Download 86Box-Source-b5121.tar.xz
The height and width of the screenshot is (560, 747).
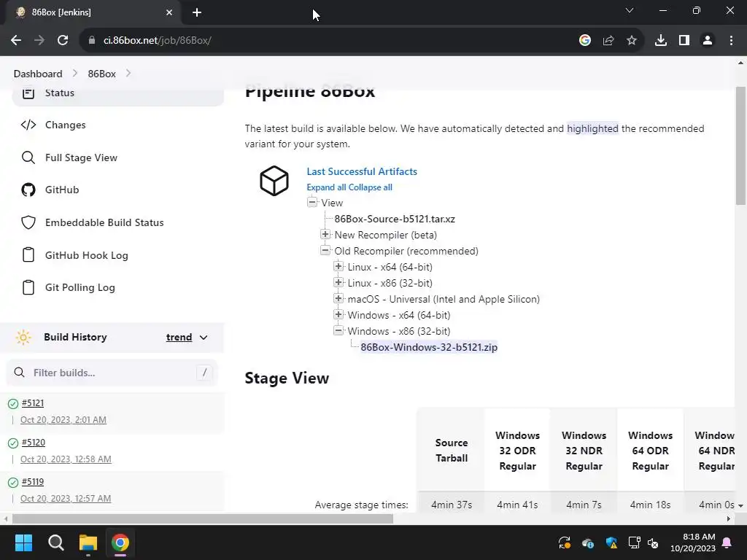(x=395, y=219)
